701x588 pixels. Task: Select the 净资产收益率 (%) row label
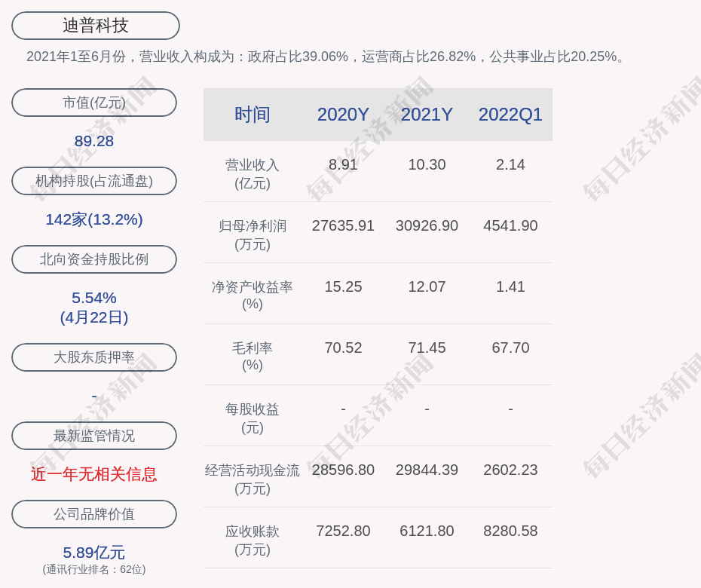coord(253,295)
